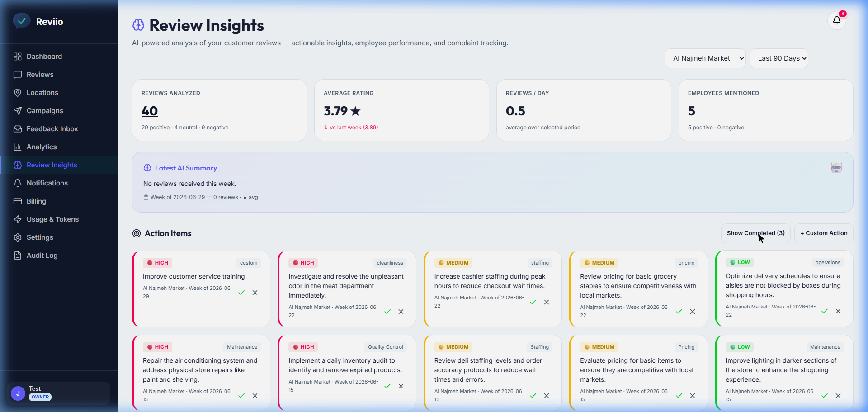
Task: Dismiss the meat department odor action
Action: [x=401, y=312]
